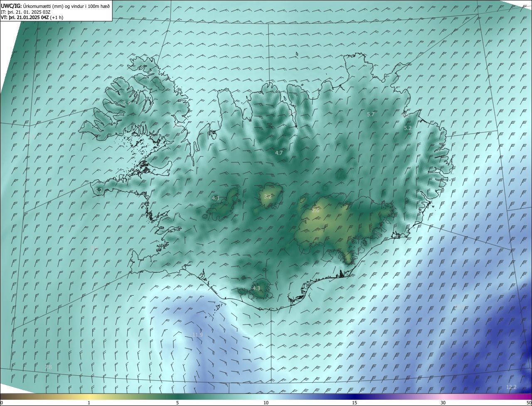Click the '10' tick label on the color scale
This screenshot has width=532, height=406.
[x=266, y=403]
